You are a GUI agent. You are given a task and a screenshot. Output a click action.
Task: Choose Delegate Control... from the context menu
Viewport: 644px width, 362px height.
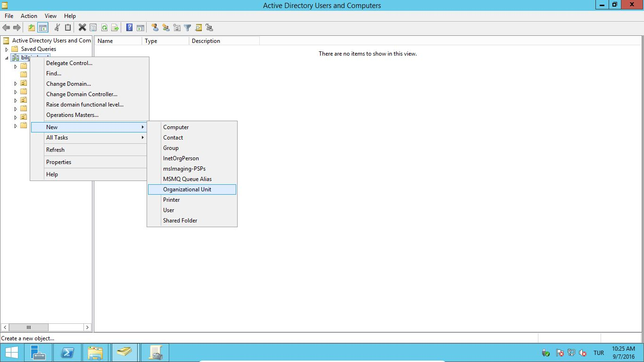coord(89,63)
